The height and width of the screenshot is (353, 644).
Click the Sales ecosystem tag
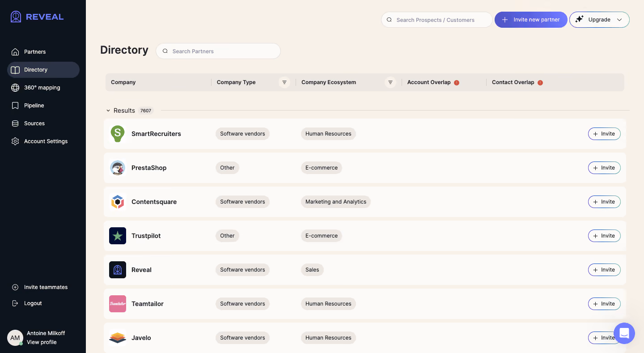(x=312, y=270)
